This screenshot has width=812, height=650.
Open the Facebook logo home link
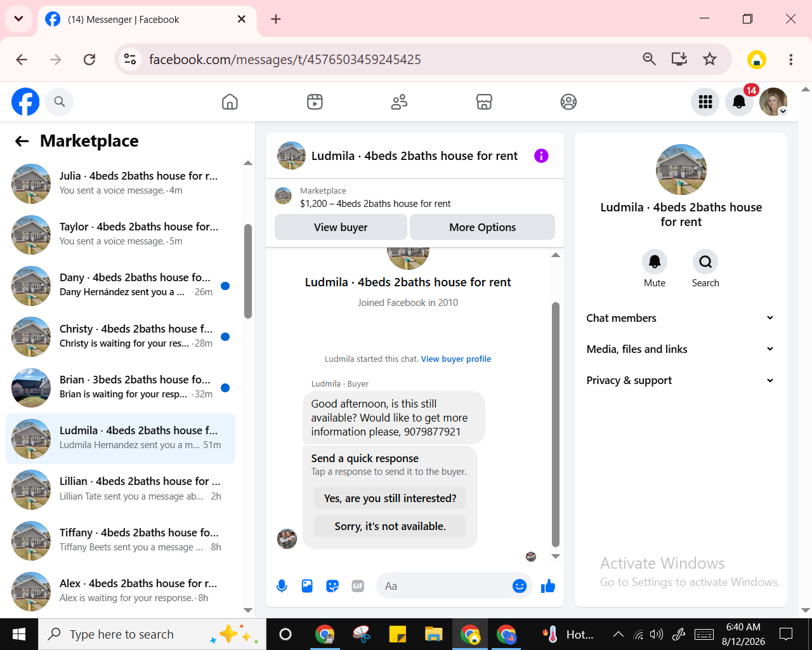pos(25,102)
